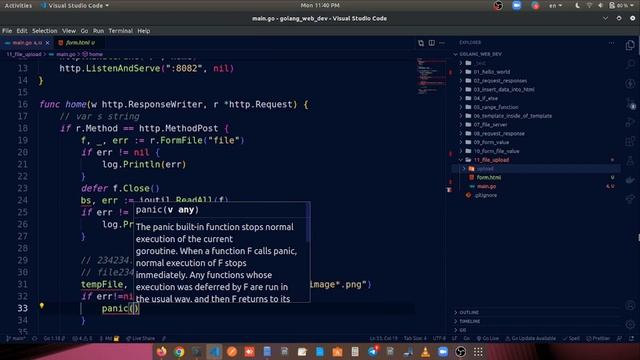Viewport: 640px width, 360px height.
Task: Expand the OUTLINE section
Action: click(469, 312)
